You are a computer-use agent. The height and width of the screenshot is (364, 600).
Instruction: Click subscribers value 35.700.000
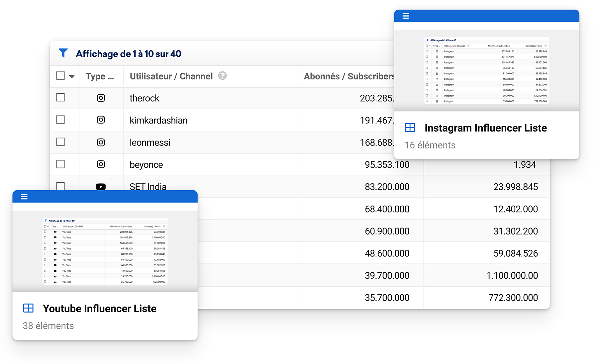tap(387, 298)
